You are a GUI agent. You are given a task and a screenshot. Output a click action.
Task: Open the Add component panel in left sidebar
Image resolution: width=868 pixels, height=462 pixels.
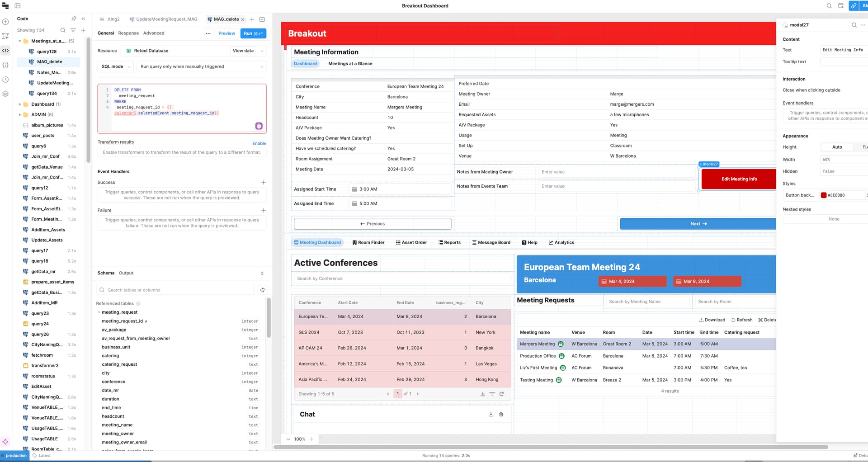click(x=5, y=22)
